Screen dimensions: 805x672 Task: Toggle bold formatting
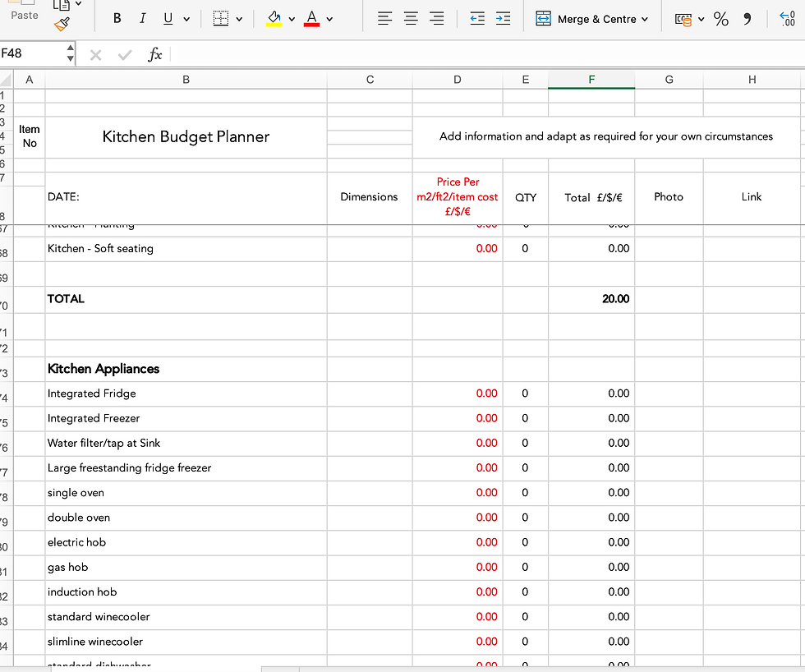[x=117, y=18]
